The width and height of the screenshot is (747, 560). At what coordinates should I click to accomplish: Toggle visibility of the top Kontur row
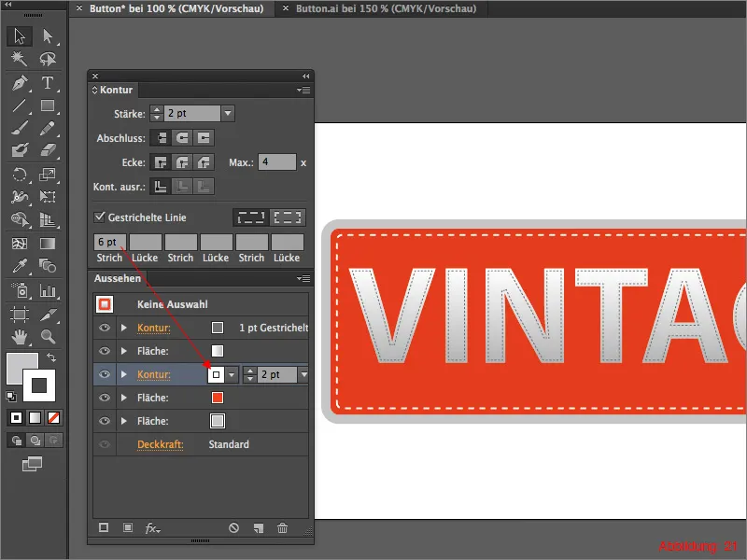(104, 328)
